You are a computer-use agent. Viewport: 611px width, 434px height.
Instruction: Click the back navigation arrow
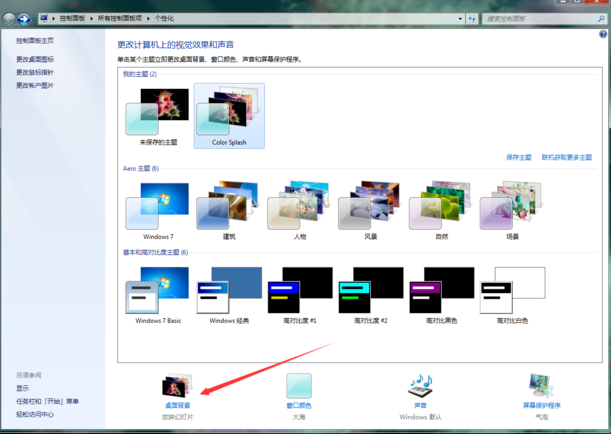click(x=10, y=18)
